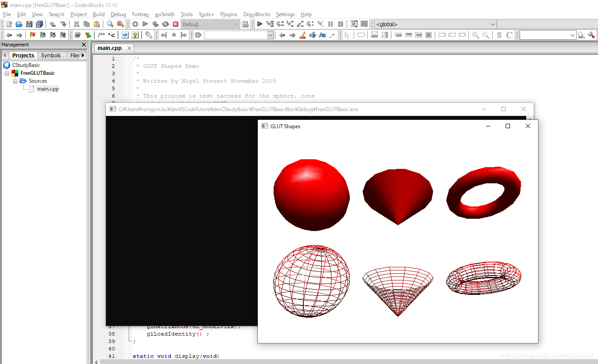Jump back arrow in navigation toolbar

[9, 35]
